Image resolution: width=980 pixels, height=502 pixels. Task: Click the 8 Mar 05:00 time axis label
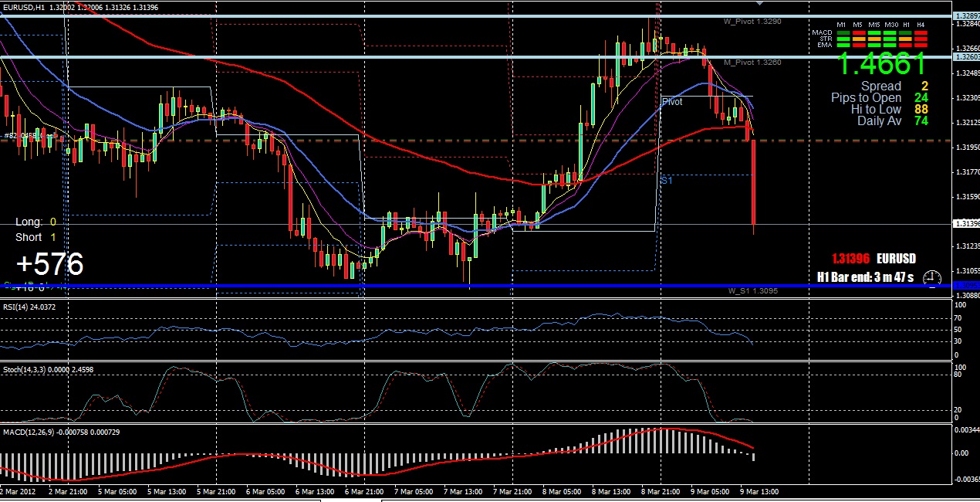562,491
